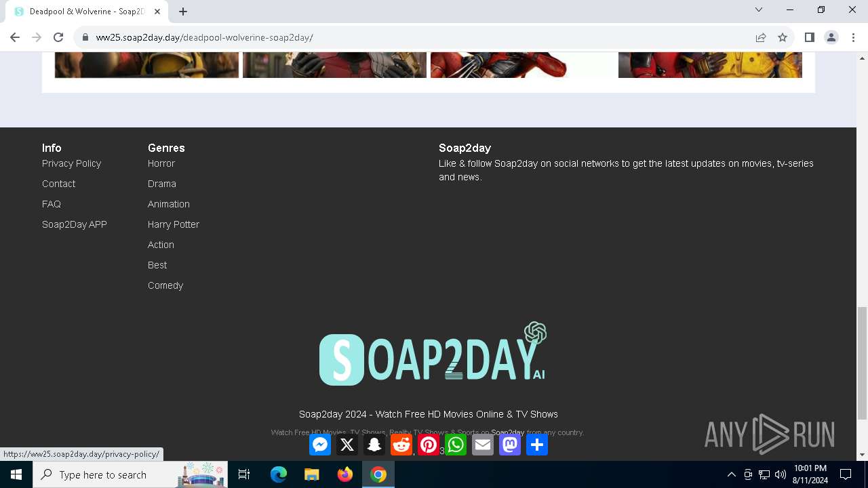Share the page on Mastodon
This screenshot has width=868, height=488.
click(x=510, y=445)
